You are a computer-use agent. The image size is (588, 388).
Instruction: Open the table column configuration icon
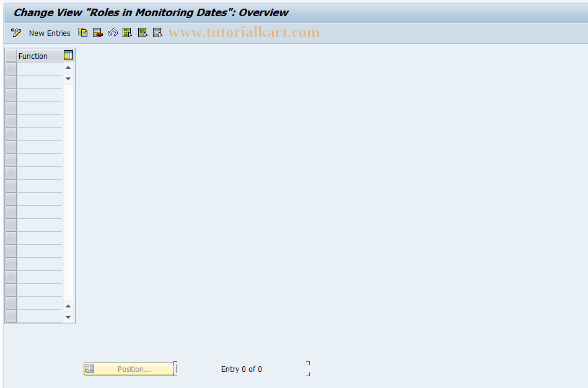[68, 55]
